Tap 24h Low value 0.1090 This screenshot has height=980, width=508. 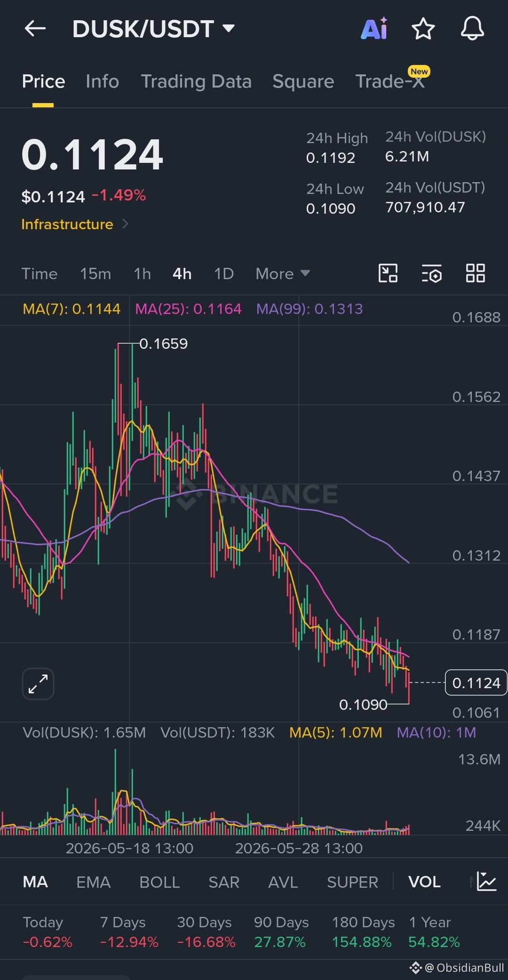click(331, 208)
